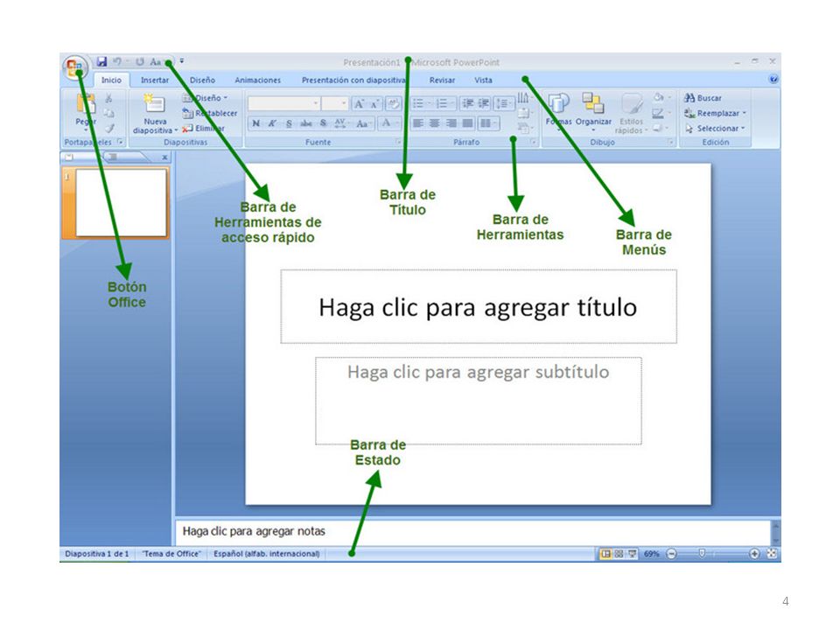
Task: Click the line spacing icon
Action: coord(504,103)
